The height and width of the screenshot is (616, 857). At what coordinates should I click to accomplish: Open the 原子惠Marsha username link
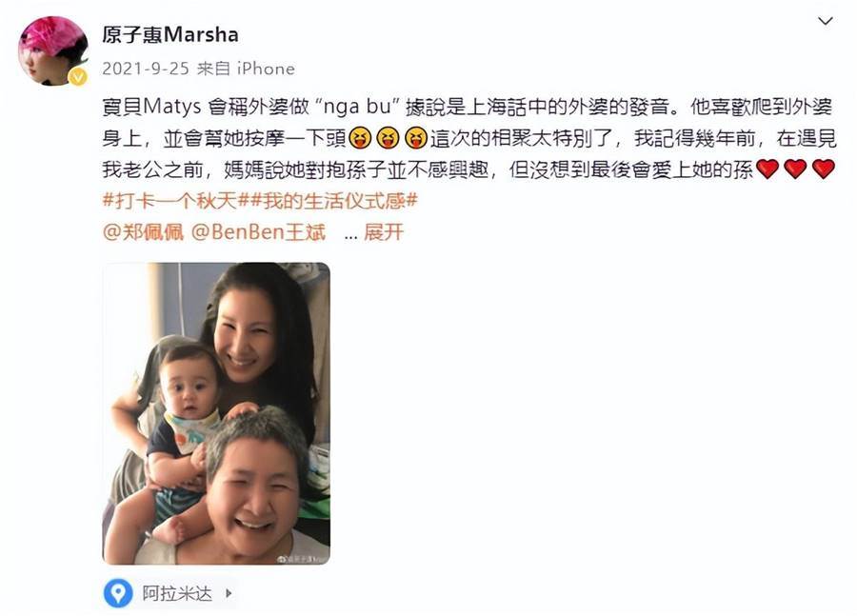[170, 35]
